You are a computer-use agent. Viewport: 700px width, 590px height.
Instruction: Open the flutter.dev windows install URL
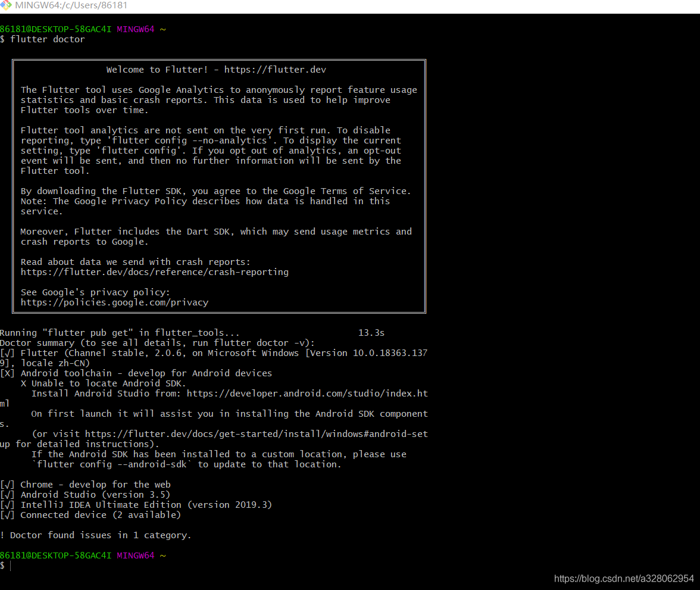256,434
